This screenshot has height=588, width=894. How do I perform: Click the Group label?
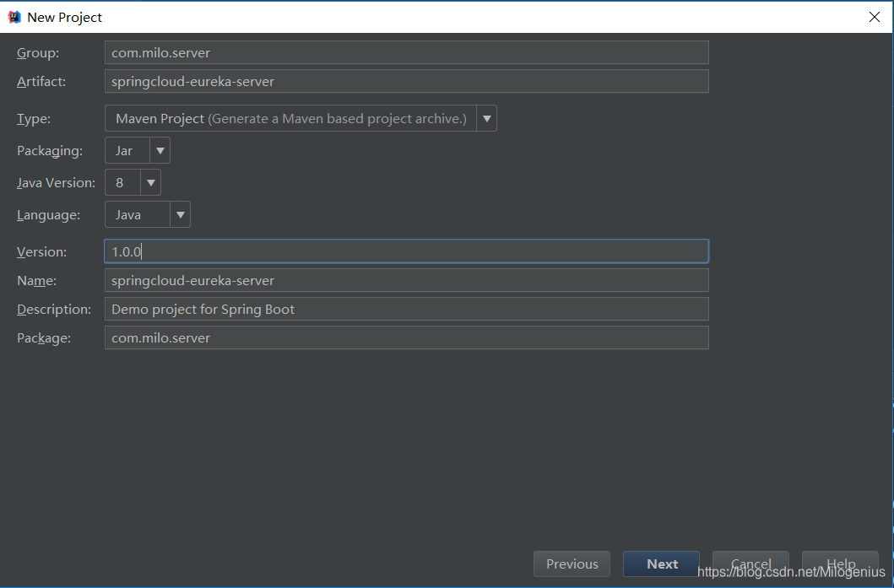coord(38,52)
